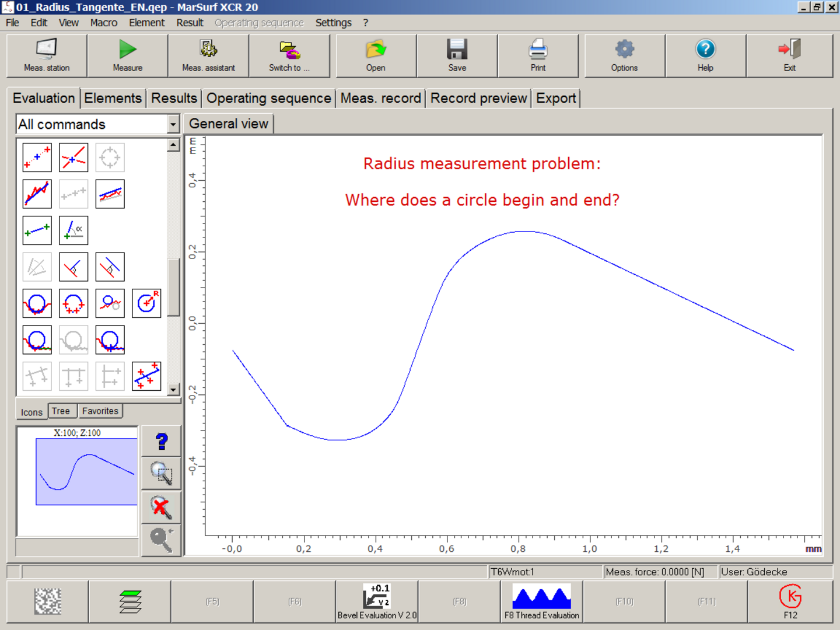Open the Result menu
The height and width of the screenshot is (630, 840).
pos(190,23)
